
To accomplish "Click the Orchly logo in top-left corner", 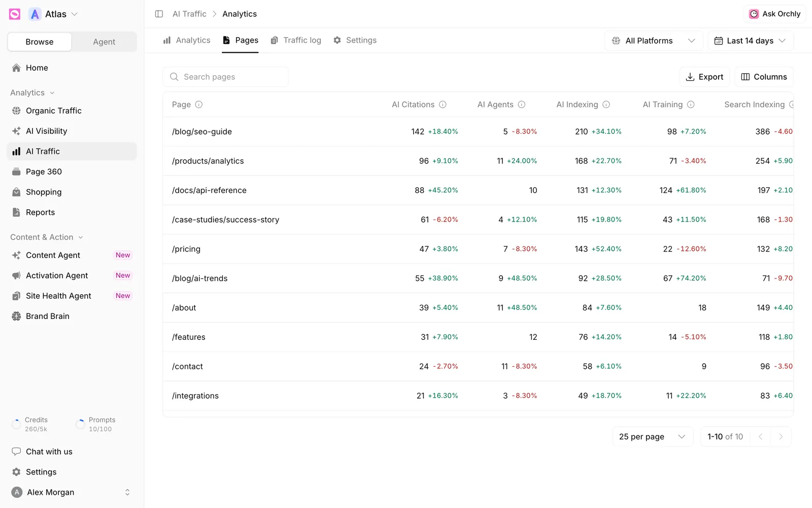I will click(15, 14).
